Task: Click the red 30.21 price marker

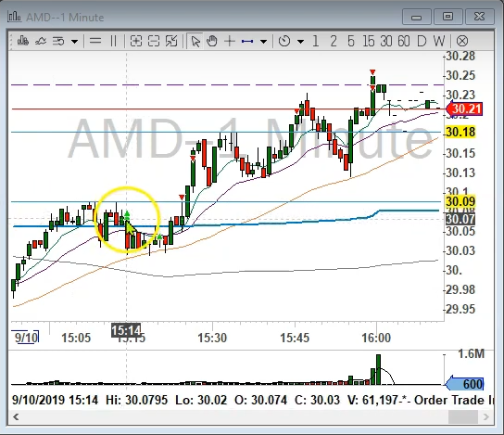Action: pyautogui.click(x=464, y=109)
